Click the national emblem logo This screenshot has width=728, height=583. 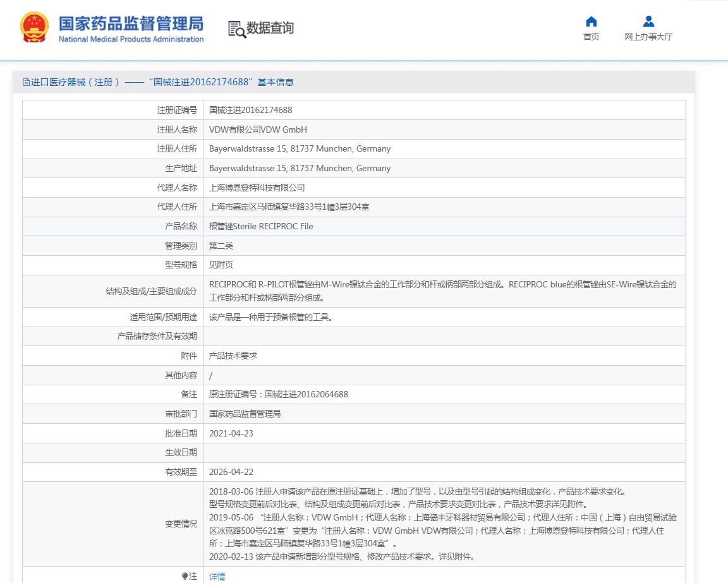[34, 27]
